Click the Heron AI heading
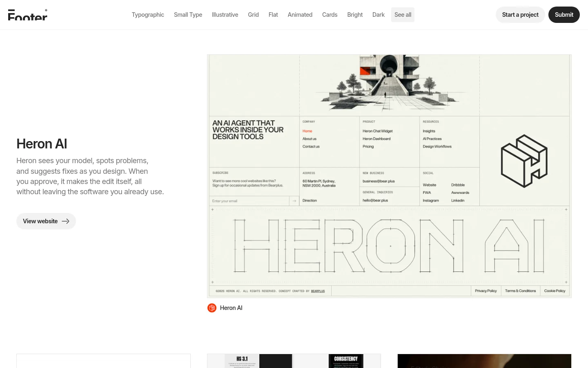The width and height of the screenshot is (588, 368). [42, 144]
